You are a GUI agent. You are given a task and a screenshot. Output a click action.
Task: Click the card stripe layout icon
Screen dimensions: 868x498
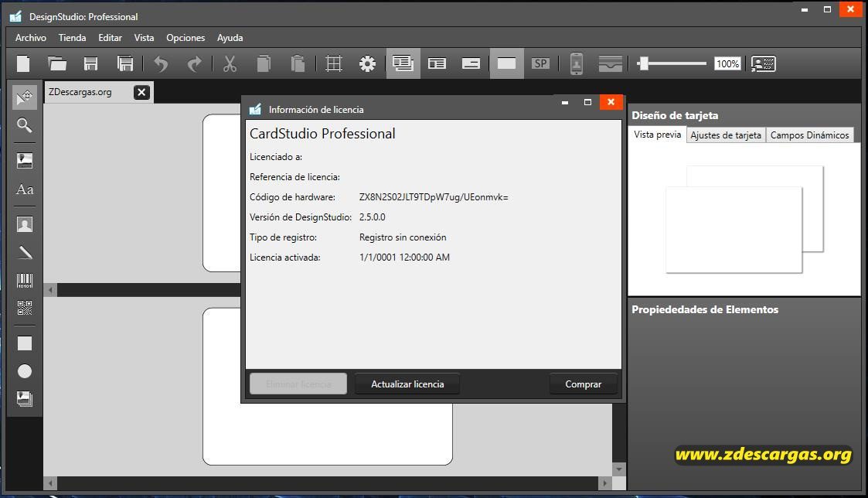(471, 63)
